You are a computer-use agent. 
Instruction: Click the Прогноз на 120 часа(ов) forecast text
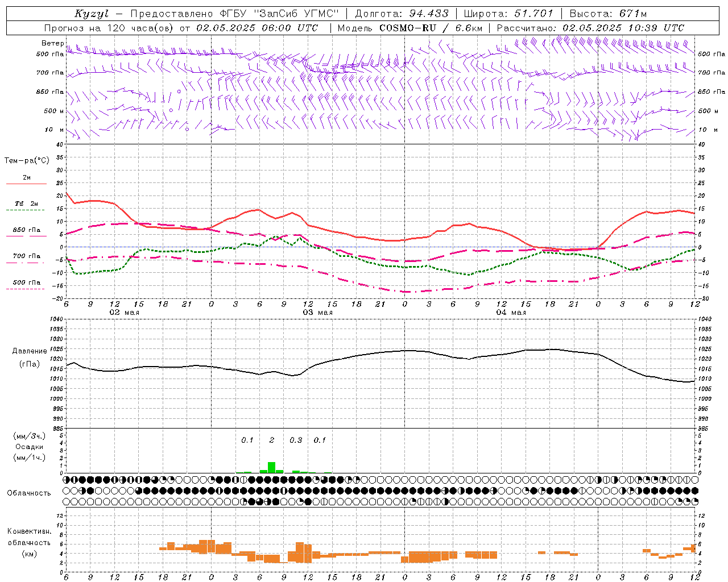109,28
